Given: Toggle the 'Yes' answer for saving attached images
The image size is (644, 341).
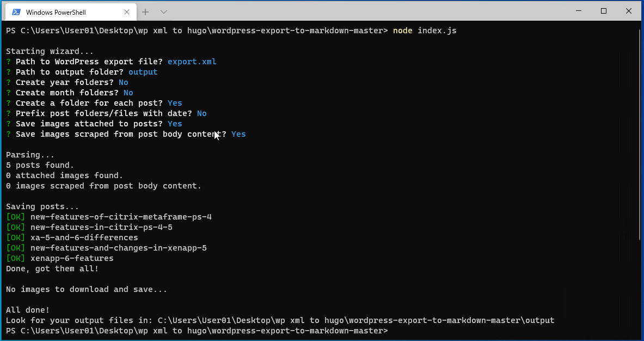Looking at the screenshot, I should click(x=174, y=124).
